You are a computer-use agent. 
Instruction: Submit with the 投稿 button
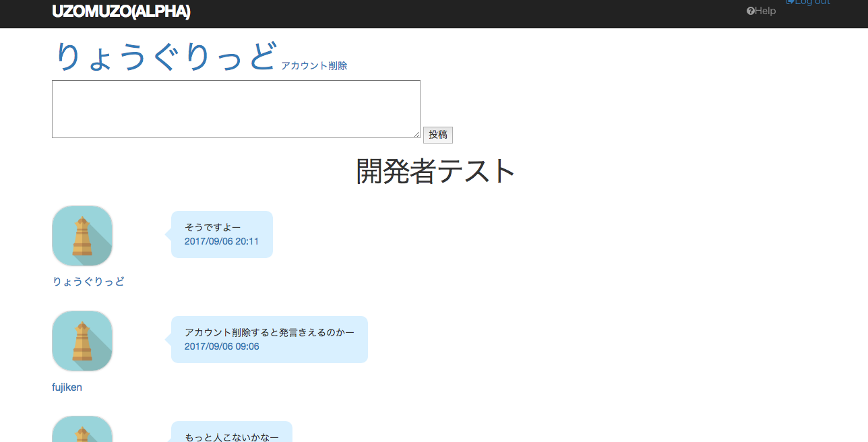(438, 135)
